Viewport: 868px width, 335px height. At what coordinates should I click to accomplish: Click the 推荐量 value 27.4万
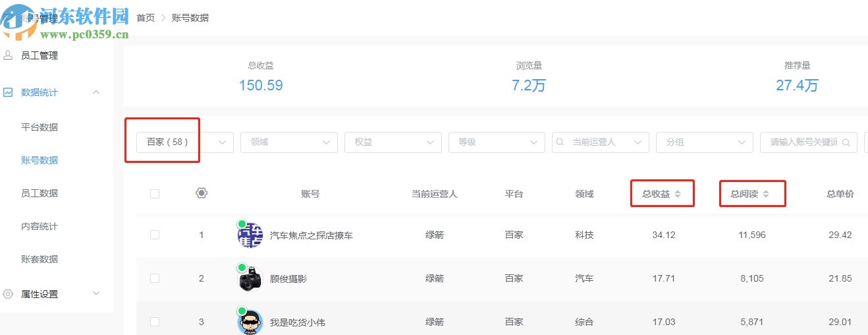tap(797, 85)
